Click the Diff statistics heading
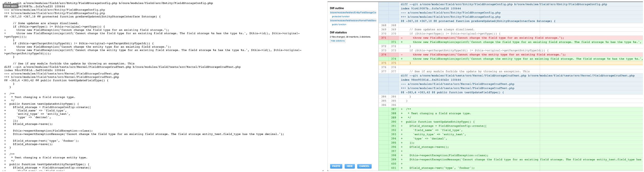The image size is (644, 172). (338, 32)
